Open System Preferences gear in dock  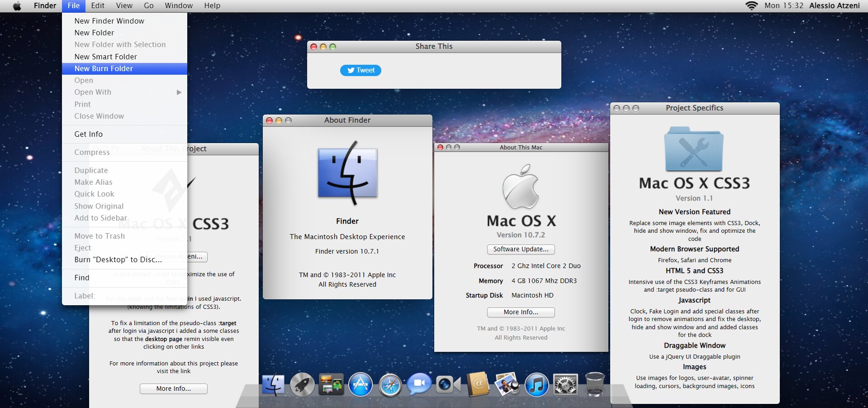[x=565, y=385]
